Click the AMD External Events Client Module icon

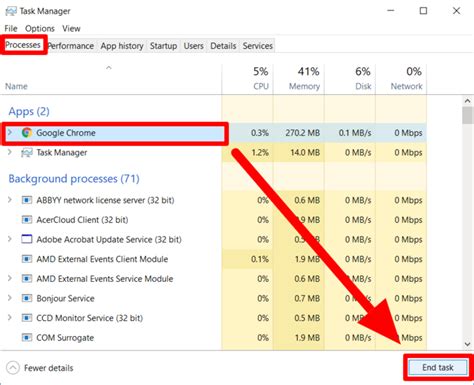27,259
